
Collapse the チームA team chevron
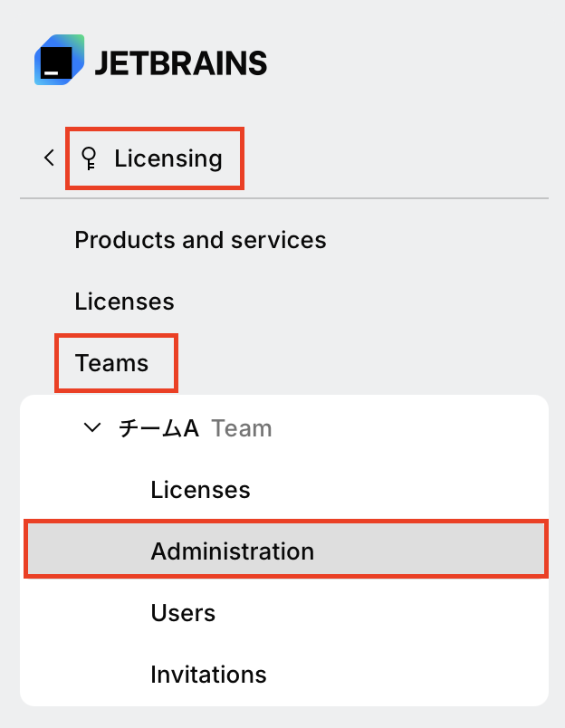92,427
